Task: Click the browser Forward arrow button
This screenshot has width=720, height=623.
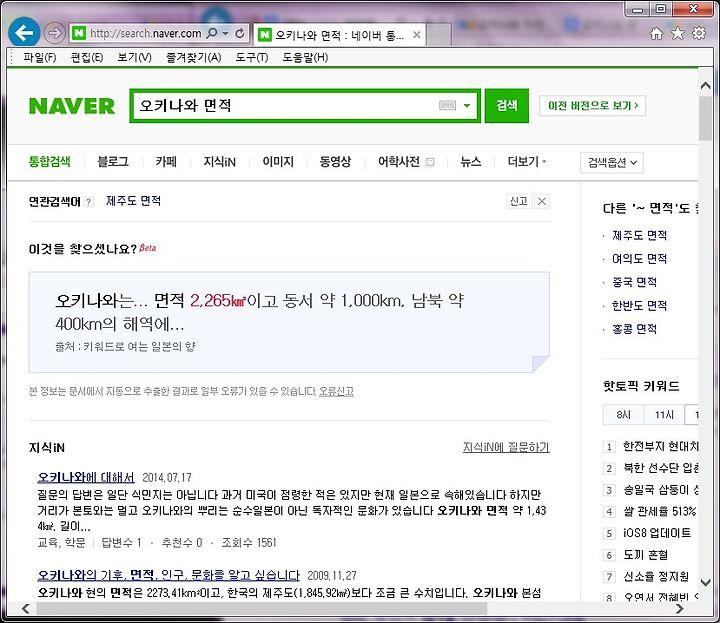Action: click(x=54, y=33)
